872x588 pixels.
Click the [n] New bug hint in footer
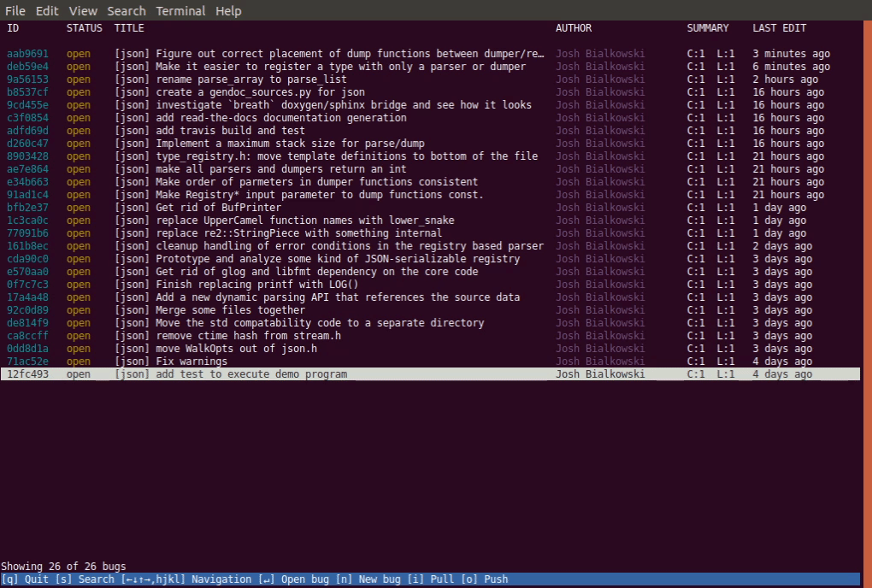(368, 579)
